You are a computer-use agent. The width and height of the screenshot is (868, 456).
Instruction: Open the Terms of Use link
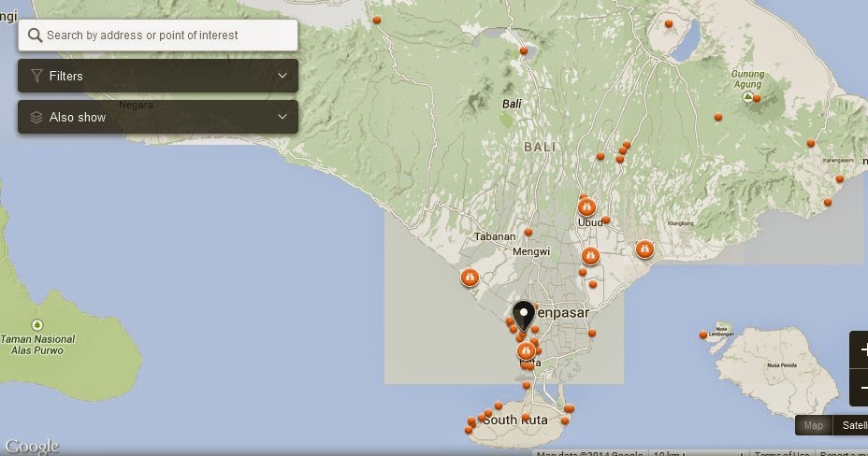[x=782, y=453]
